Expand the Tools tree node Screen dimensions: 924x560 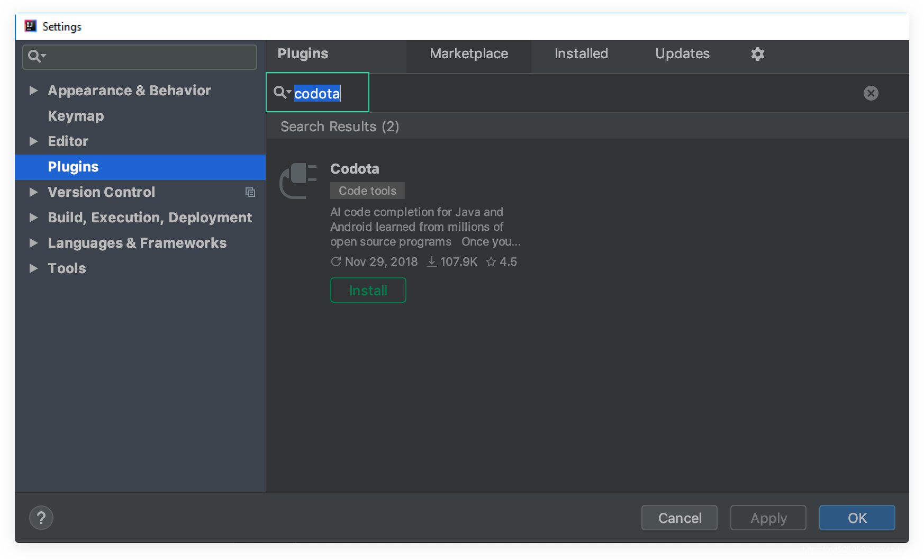[x=33, y=268]
